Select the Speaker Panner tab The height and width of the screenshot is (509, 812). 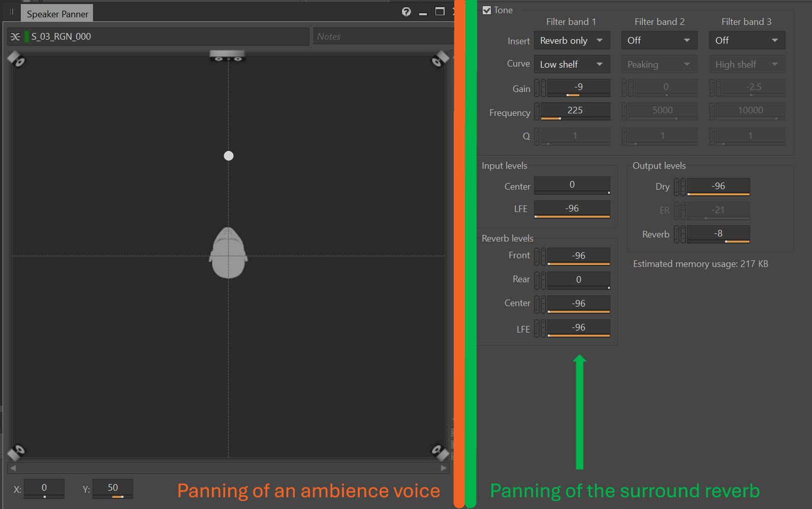point(57,14)
